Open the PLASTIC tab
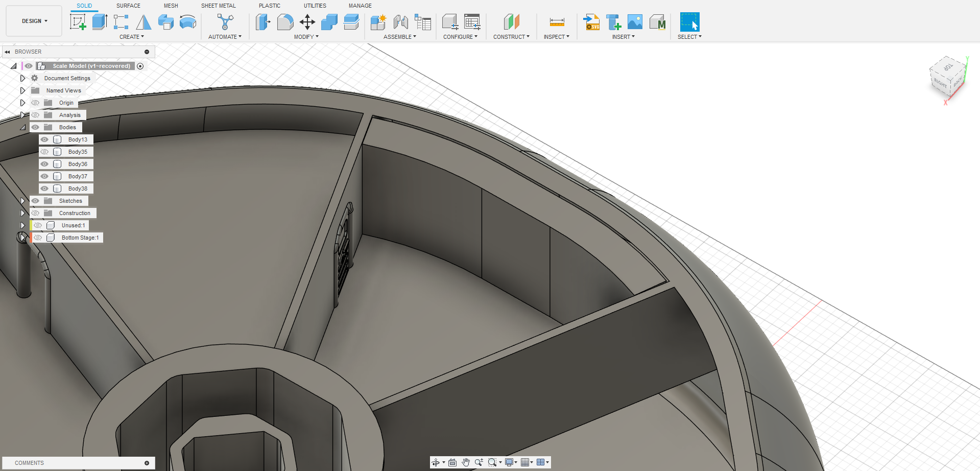This screenshot has height=471, width=980. click(270, 6)
